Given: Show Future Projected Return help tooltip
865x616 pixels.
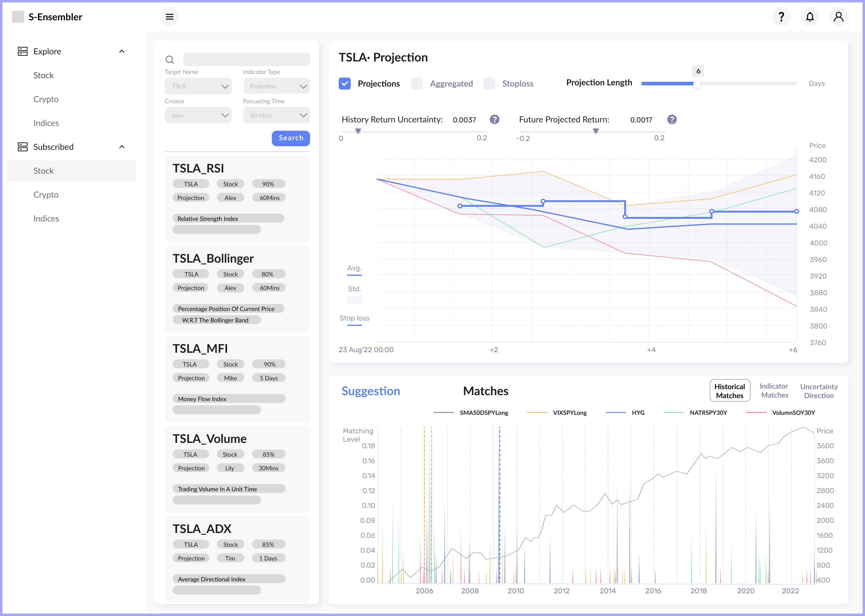Looking at the screenshot, I should [x=672, y=119].
